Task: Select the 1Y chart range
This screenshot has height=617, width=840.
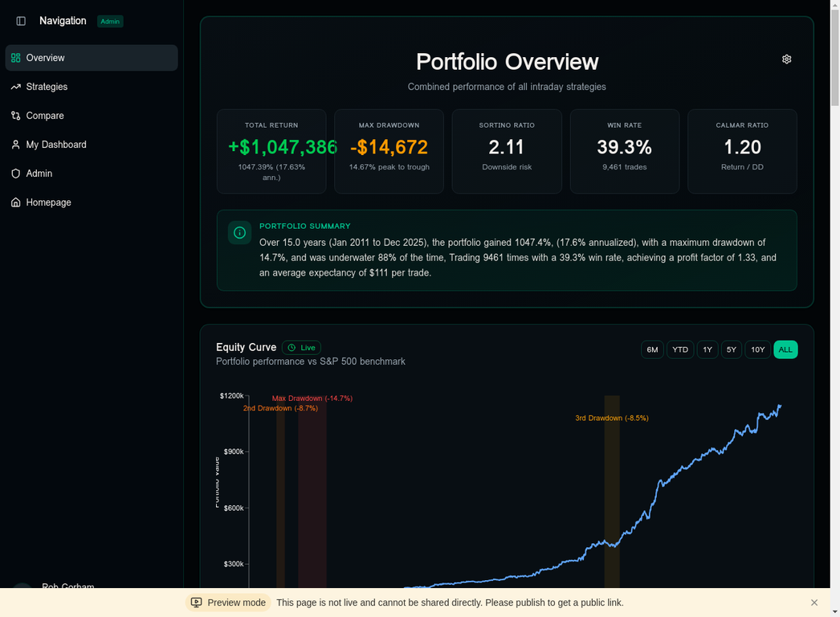Action: [707, 349]
